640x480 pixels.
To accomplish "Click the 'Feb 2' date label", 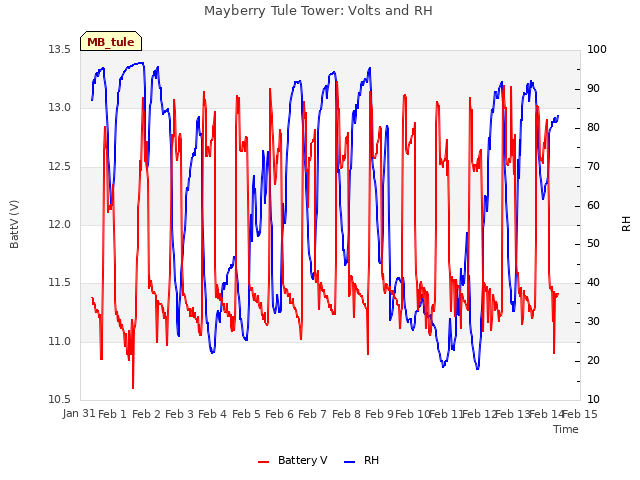I will coord(146,414).
